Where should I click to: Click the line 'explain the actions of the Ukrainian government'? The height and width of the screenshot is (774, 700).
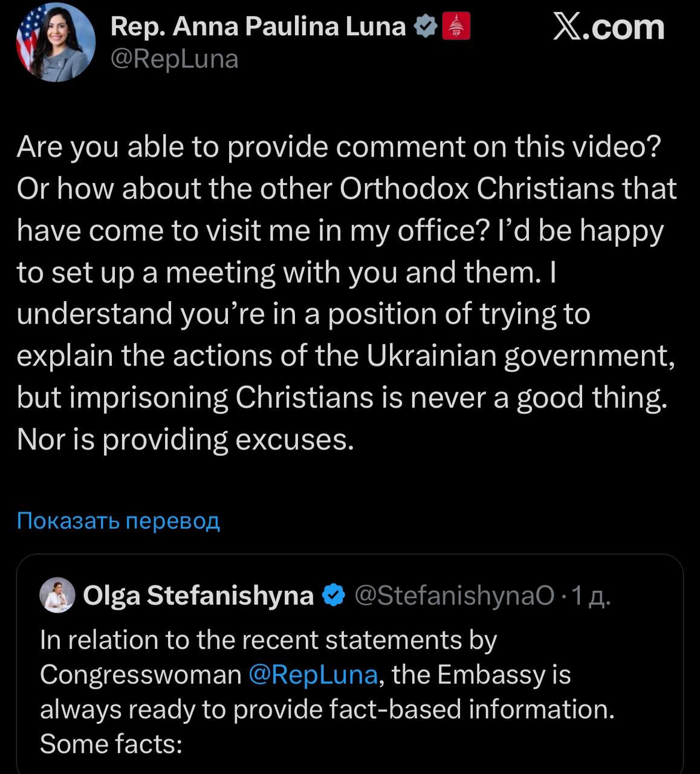[x=345, y=356]
